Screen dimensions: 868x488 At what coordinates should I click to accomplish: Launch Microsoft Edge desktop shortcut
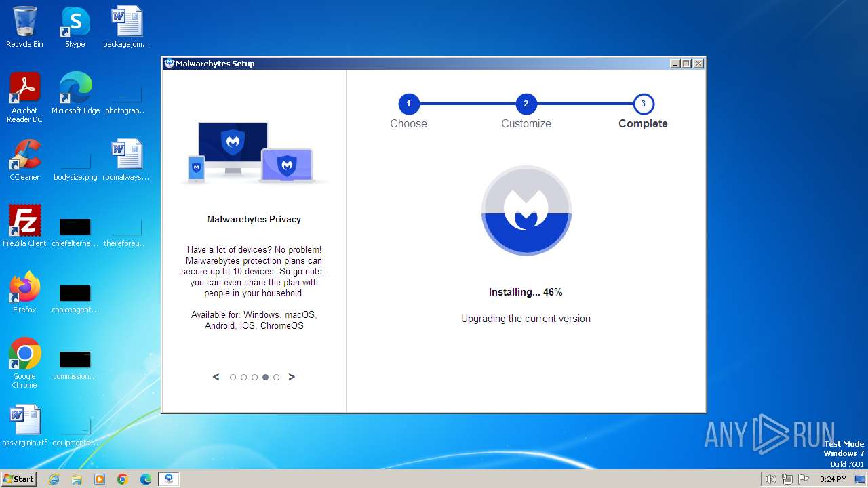click(x=75, y=94)
